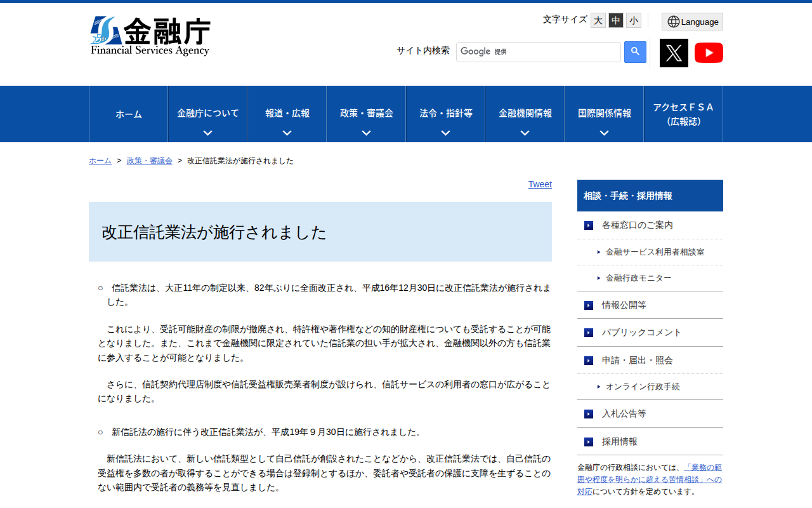The image size is (812, 508).
Task: Click the 入札公告等 sidebar arrow icon
Action: 587,413
